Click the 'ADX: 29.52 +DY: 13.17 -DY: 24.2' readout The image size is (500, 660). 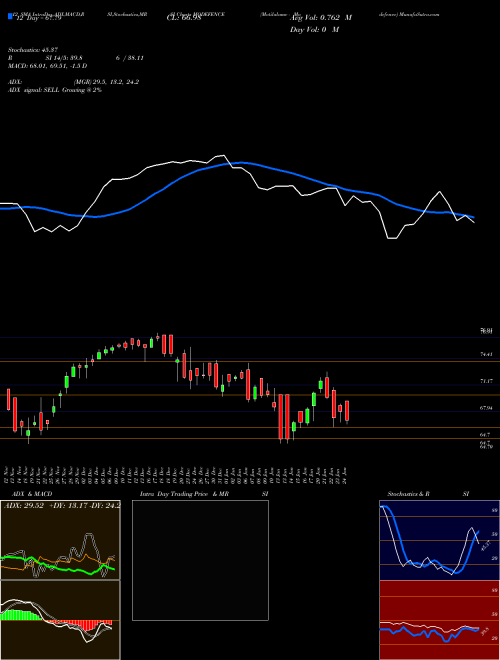[61, 505]
